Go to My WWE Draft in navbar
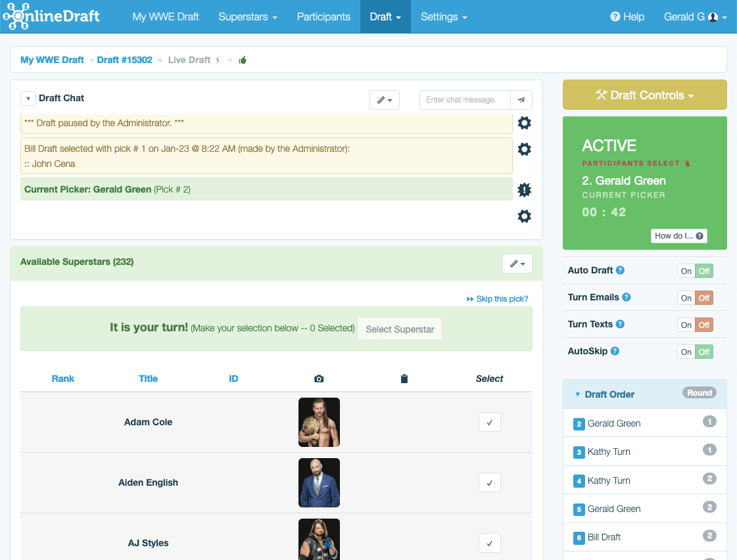 pyautogui.click(x=166, y=17)
